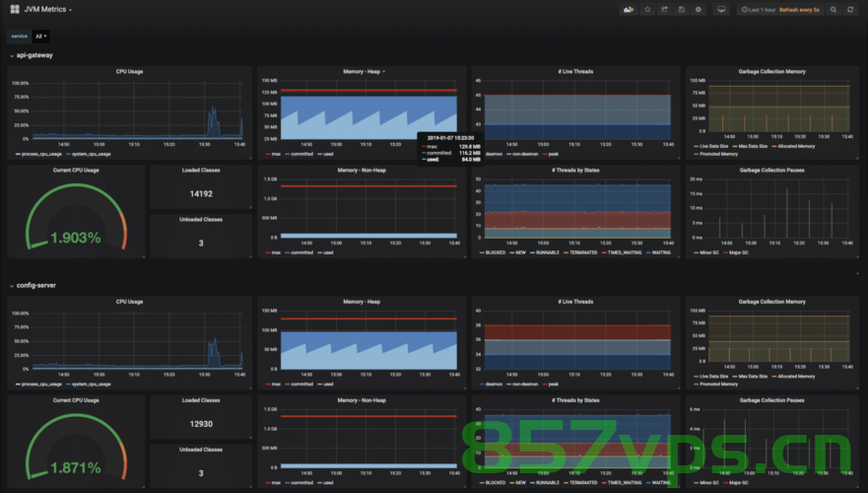868x493 pixels.
Task: Open the api-gateway Garbage Collection Memory title menu
Action: coord(771,71)
